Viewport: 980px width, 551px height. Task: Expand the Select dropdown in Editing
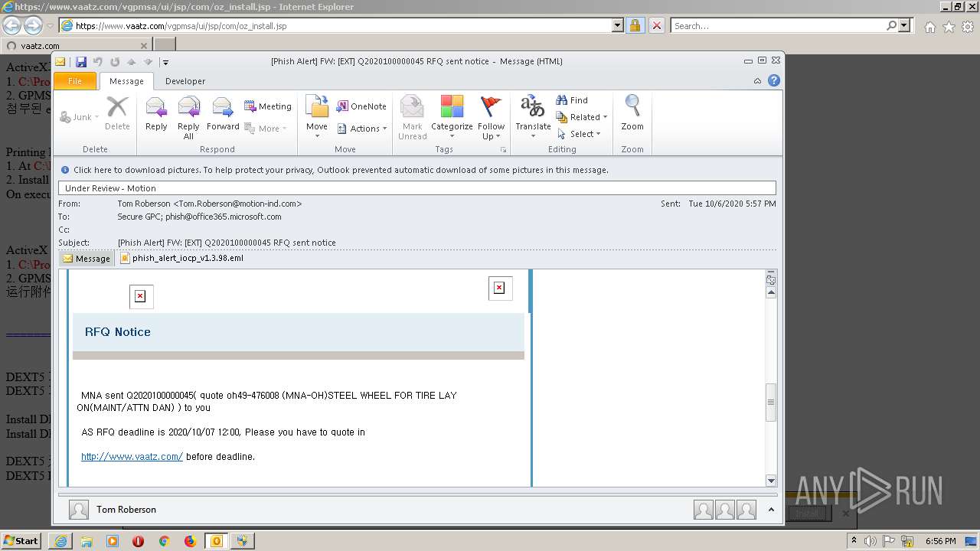coord(579,134)
